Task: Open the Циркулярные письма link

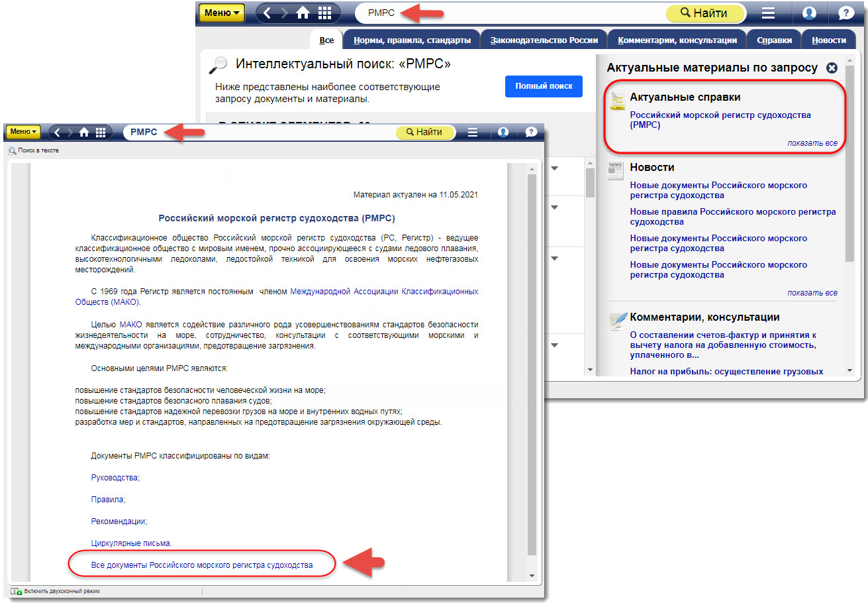Action: coord(131,543)
